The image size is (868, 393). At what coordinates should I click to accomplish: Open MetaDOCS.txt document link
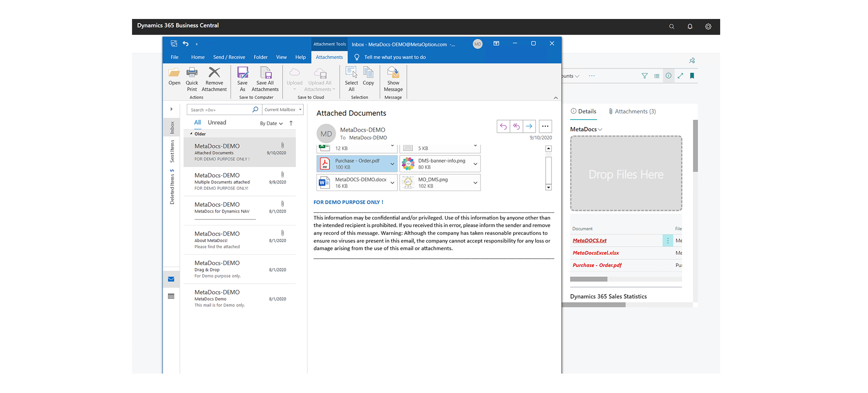tap(590, 241)
